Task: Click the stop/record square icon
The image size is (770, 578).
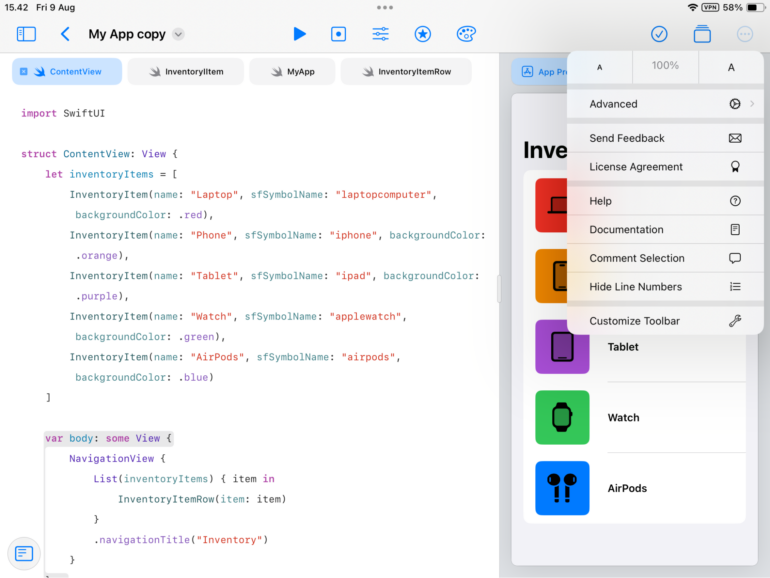Action: [x=338, y=34]
